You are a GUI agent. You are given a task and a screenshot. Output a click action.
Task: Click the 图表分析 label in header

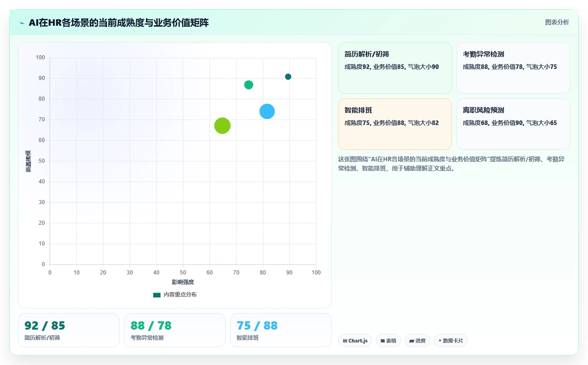pyautogui.click(x=557, y=22)
